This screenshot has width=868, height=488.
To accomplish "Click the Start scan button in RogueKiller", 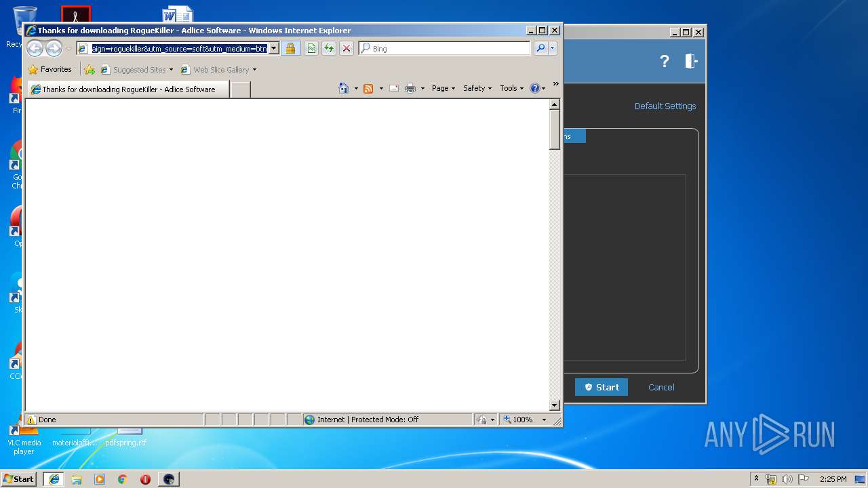I will click(601, 387).
